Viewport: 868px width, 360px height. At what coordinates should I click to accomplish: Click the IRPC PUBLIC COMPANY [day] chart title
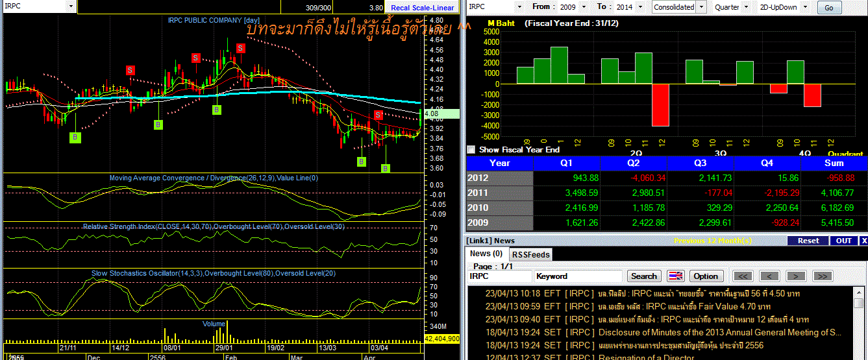coord(214,20)
